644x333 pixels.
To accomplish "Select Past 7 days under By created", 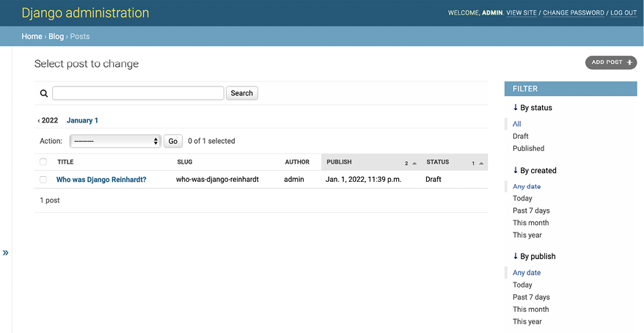I will [x=531, y=211].
